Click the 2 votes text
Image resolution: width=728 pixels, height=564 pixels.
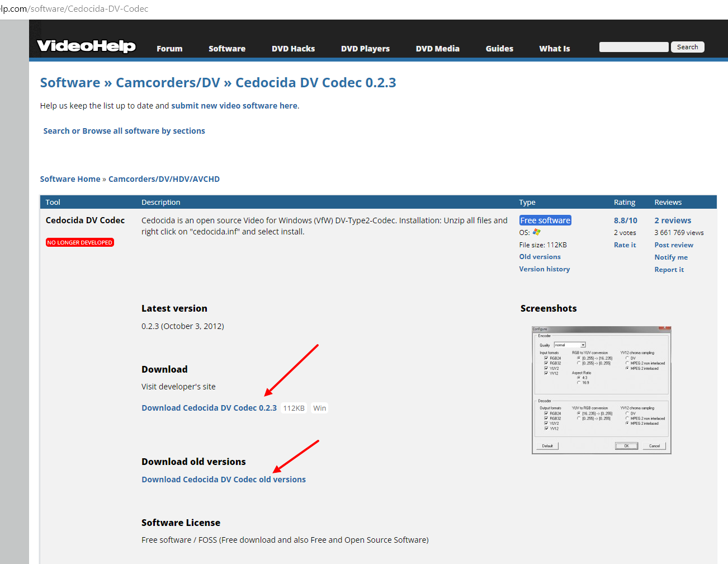625,233
